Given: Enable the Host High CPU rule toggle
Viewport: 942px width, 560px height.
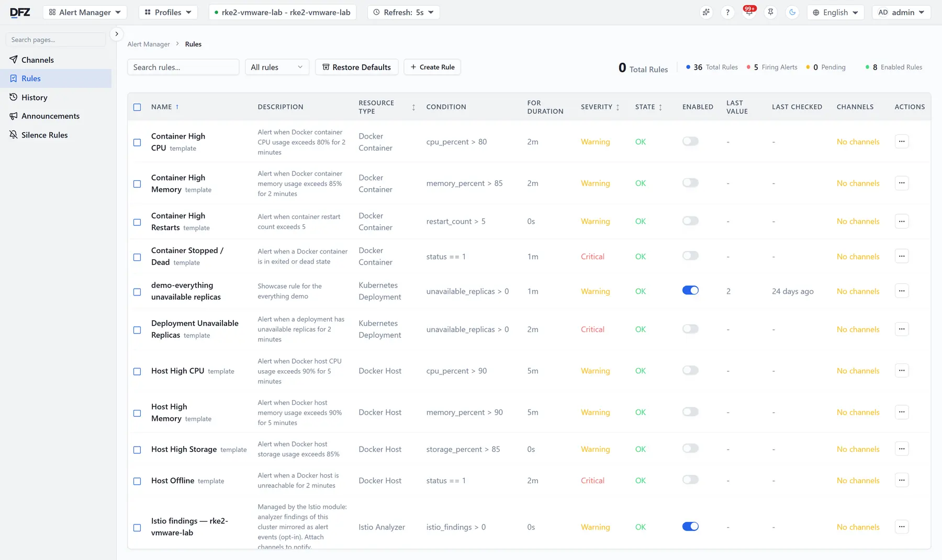Looking at the screenshot, I should tap(690, 370).
